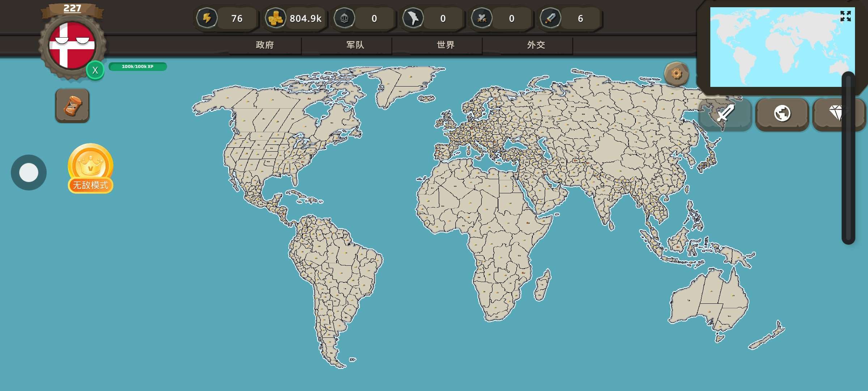Screen dimensions: 868x391
Task: Open the 军队 army tab
Action: pos(355,45)
